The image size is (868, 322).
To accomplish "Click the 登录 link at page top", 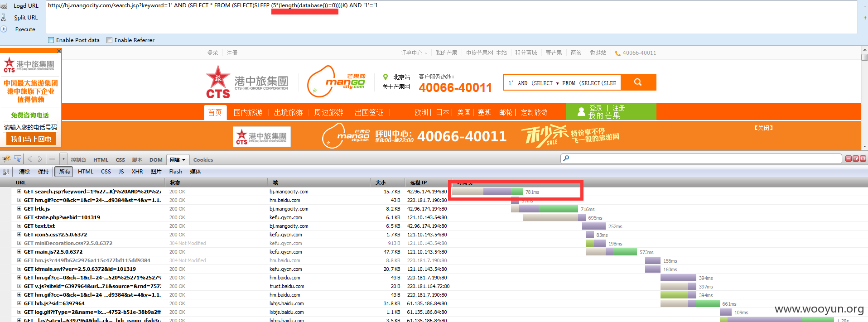I will point(212,53).
